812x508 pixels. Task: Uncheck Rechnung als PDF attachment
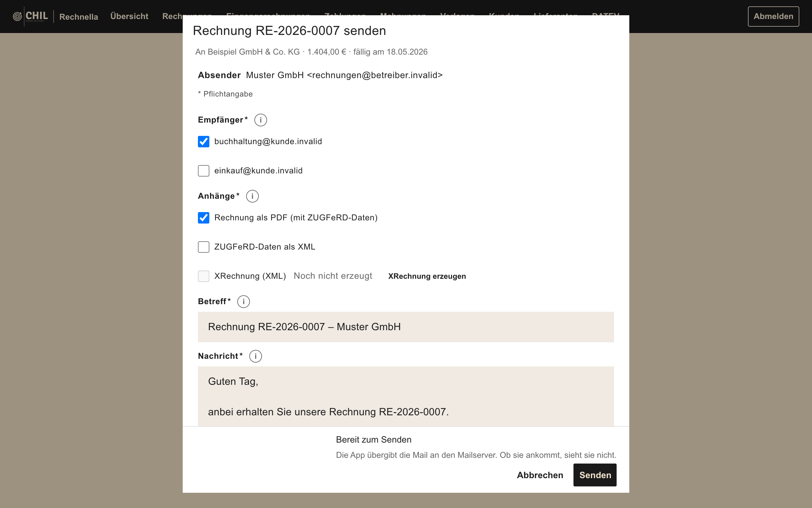coord(203,218)
